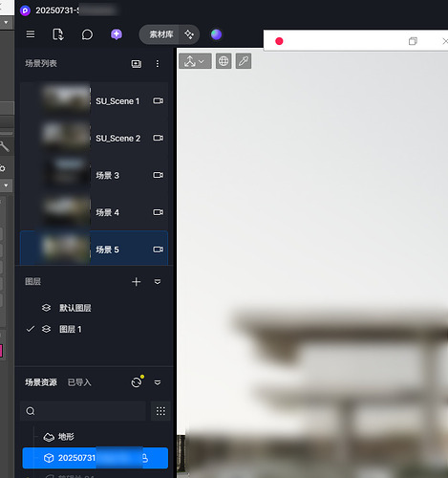Open the scene list three-dot menu
This screenshot has width=448, height=478.
(158, 64)
